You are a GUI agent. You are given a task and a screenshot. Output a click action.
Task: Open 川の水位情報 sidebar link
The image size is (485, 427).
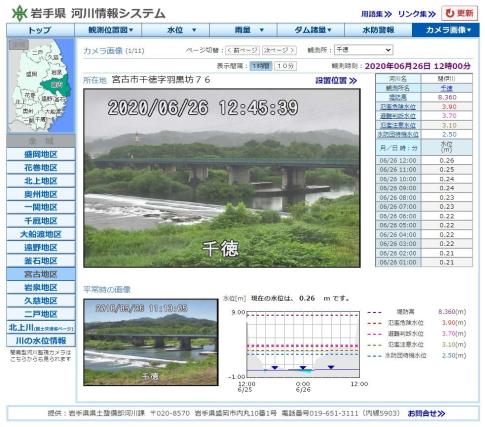(x=41, y=341)
